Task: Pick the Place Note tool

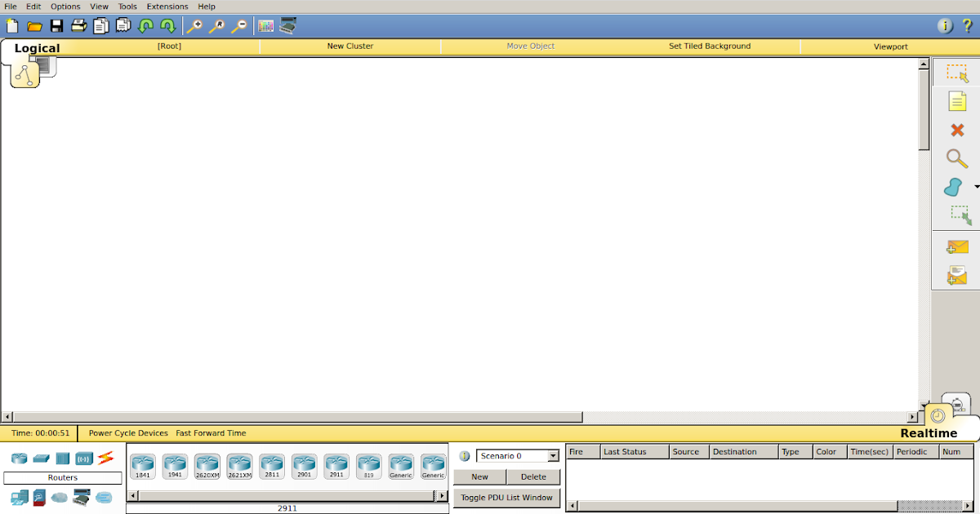Action: 956,101
